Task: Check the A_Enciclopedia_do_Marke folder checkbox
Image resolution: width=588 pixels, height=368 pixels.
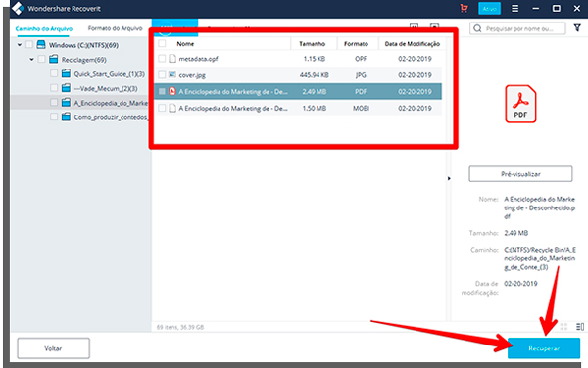Action: (54, 103)
